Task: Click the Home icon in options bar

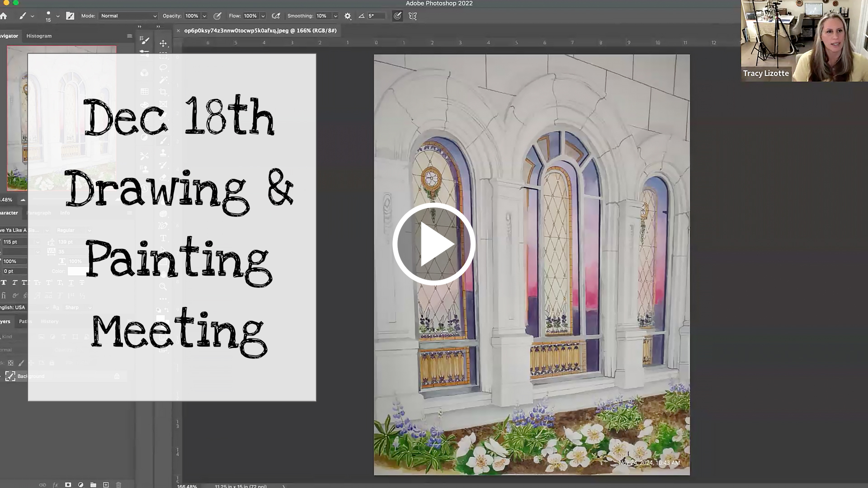Action: pyautogui.click(x=4, y=16)
